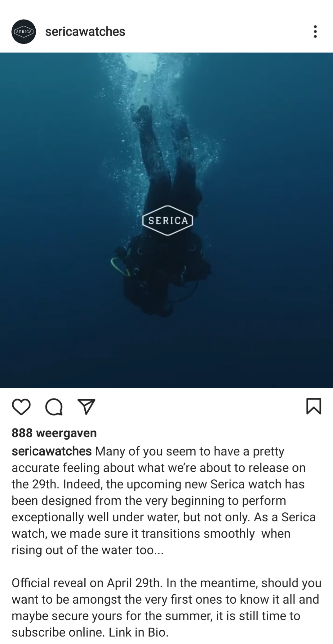The image size is (333, 644).
Task: Open comments via speech bubble icon
Action: click(54, 407)
